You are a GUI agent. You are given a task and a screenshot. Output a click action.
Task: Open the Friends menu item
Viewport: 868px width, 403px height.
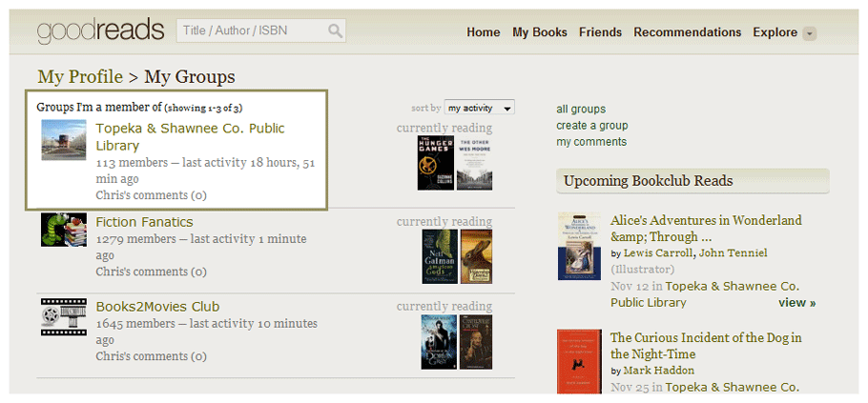tap(601, 32)
